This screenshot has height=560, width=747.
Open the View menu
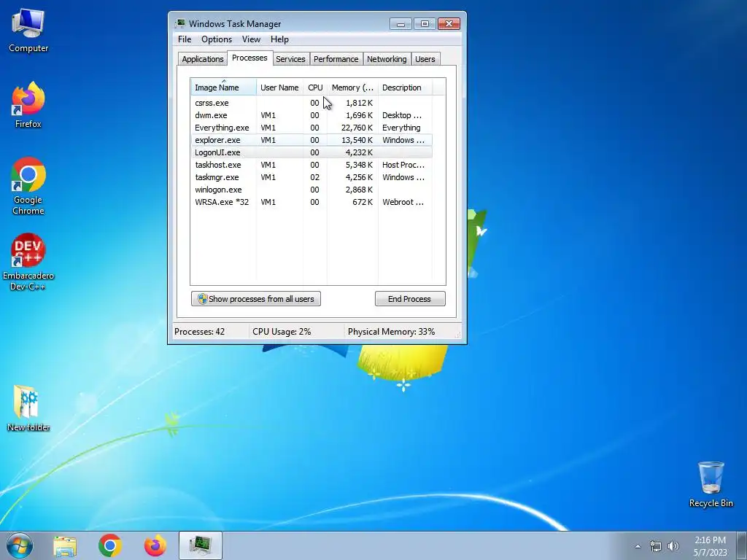(251, 39)
